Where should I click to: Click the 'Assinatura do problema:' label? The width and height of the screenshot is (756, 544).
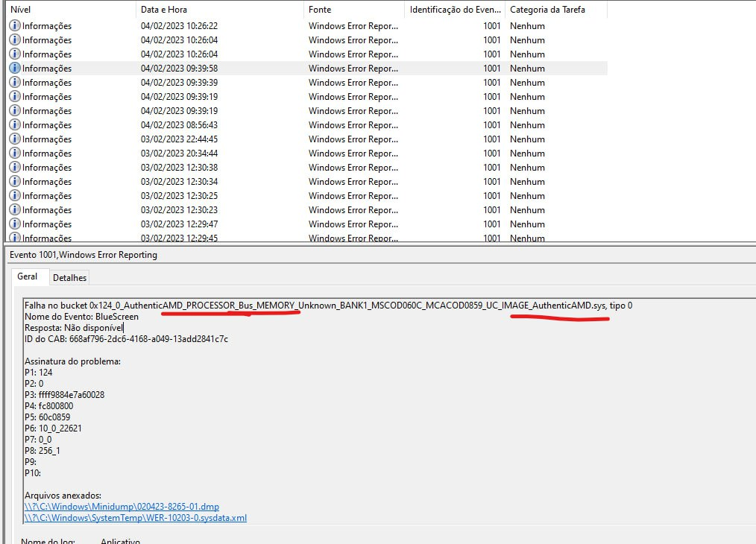tap(72, 361)
